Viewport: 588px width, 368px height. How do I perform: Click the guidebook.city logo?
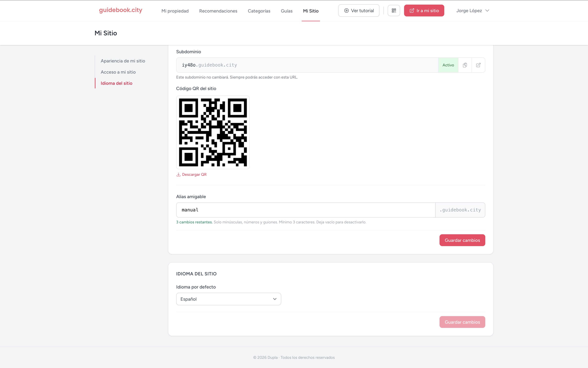coord(121,10)
